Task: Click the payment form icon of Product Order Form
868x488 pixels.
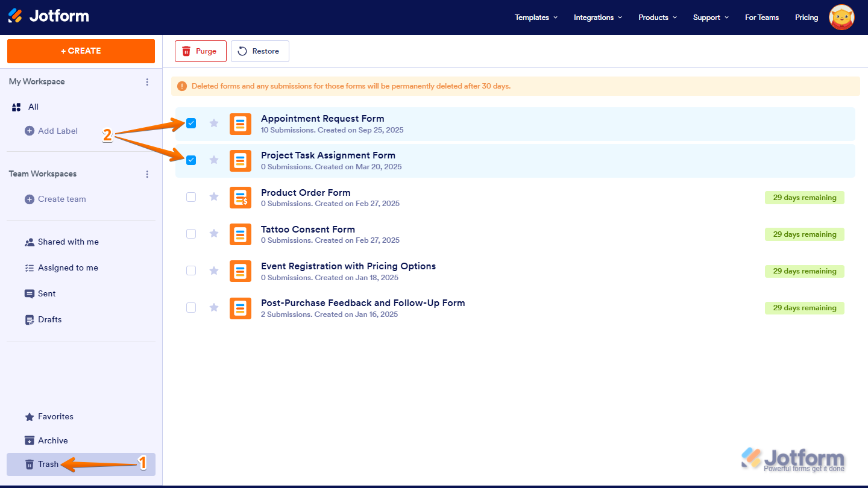Action: point(240,197)
